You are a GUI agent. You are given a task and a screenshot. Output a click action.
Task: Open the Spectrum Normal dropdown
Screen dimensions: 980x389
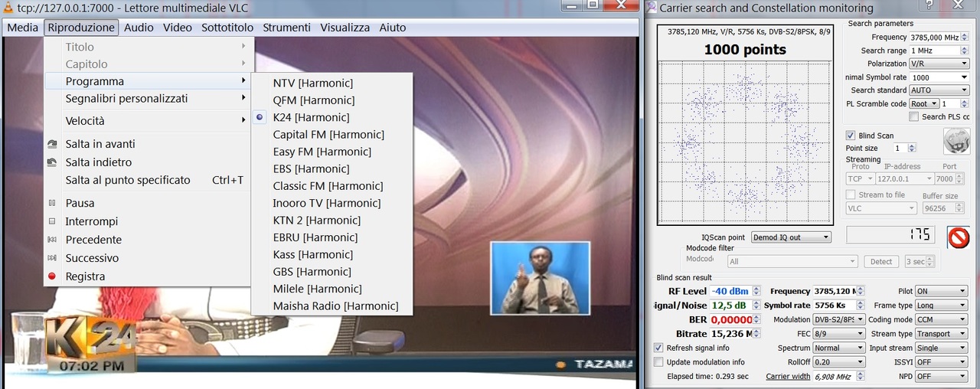coord(839,348)
